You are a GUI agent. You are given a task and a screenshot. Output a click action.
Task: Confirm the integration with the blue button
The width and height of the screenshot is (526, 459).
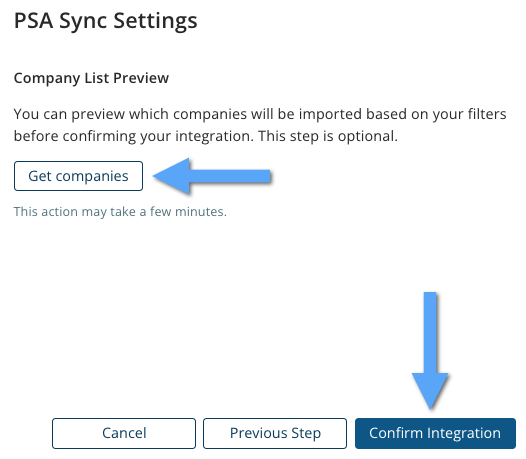435,433
